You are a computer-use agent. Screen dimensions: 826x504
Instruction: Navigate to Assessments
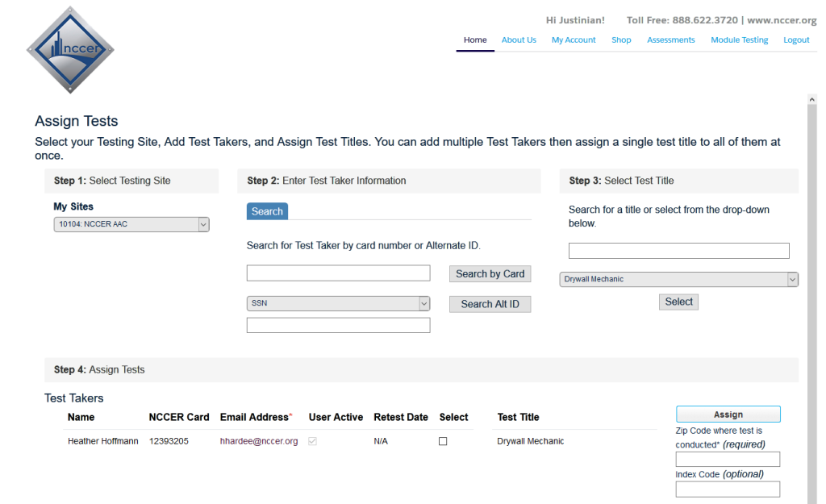coord(670,40)
